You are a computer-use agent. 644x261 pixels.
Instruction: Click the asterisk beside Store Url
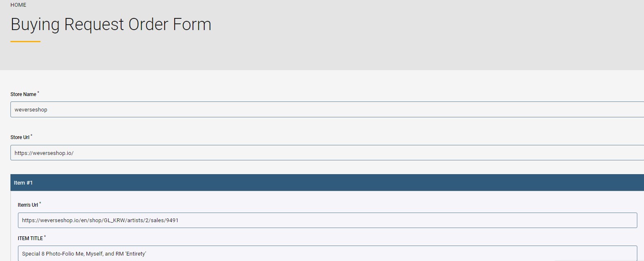32,136
